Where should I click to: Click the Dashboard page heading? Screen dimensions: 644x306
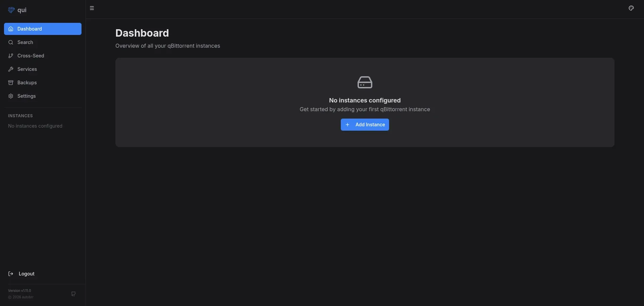coord(142,33)
